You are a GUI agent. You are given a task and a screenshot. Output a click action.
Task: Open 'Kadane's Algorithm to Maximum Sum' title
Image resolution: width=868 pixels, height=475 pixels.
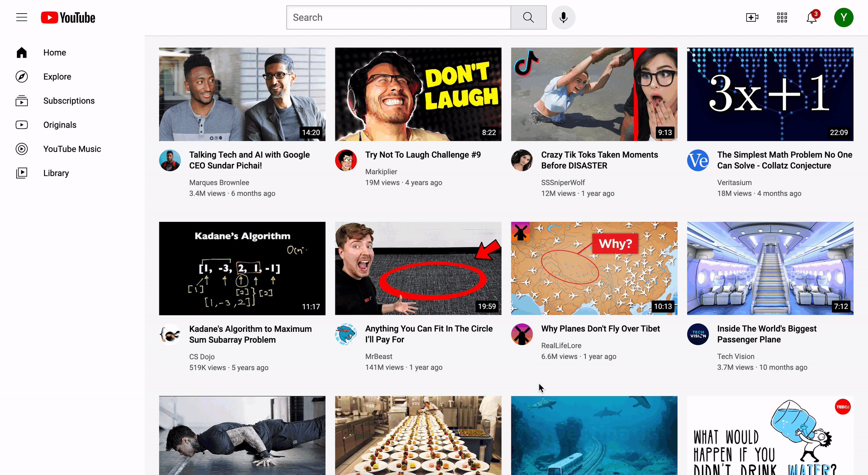250,334
